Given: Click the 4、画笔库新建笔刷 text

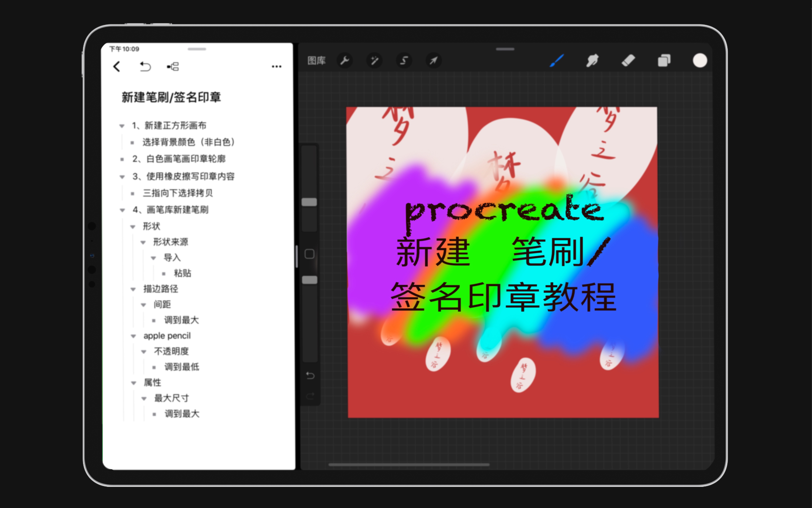Looking at the screenshot, I should 170,210.
